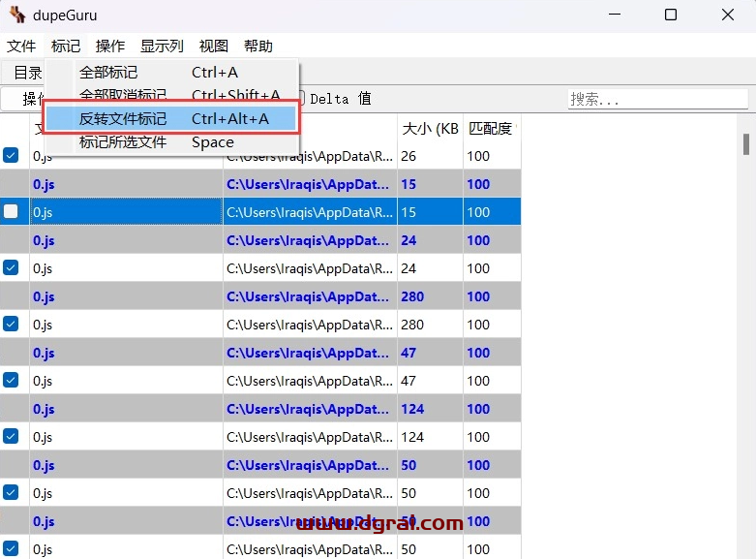Click bold 0.js name in the 124 row
The image size is (756, 559).
click(44, 409)
